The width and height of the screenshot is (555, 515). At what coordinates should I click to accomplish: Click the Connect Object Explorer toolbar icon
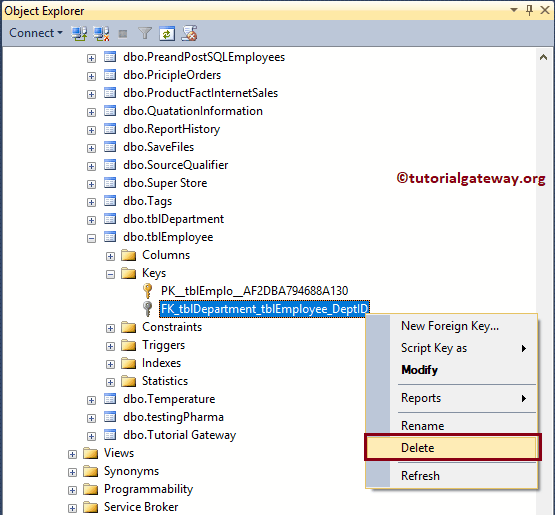pos(79,34)
